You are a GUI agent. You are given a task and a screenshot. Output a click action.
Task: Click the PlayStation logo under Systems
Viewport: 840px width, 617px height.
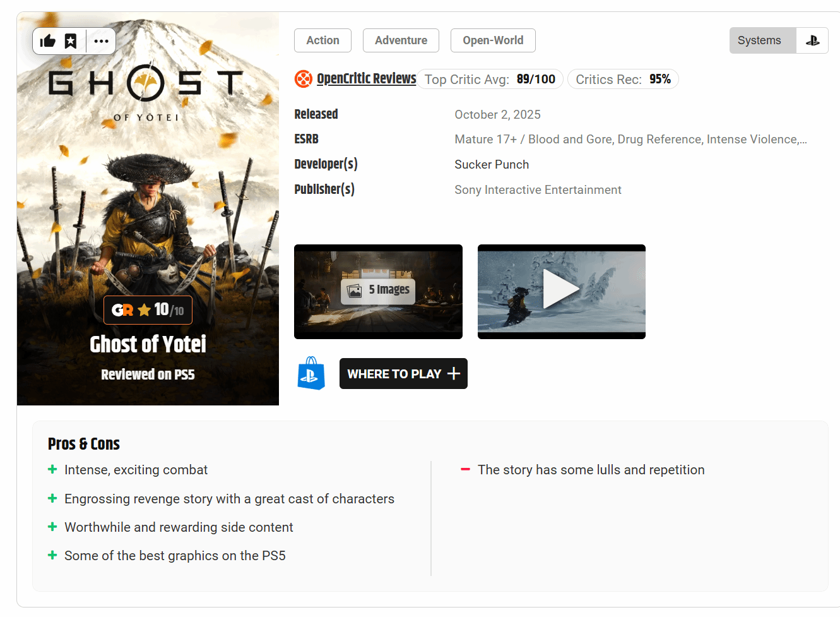812,40
